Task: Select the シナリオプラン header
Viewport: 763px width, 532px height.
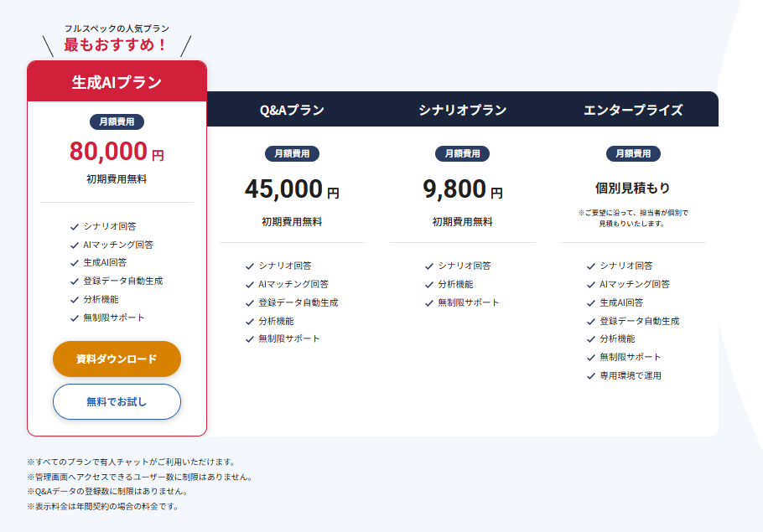Action: pyautogui.click(x=462, y=110)
